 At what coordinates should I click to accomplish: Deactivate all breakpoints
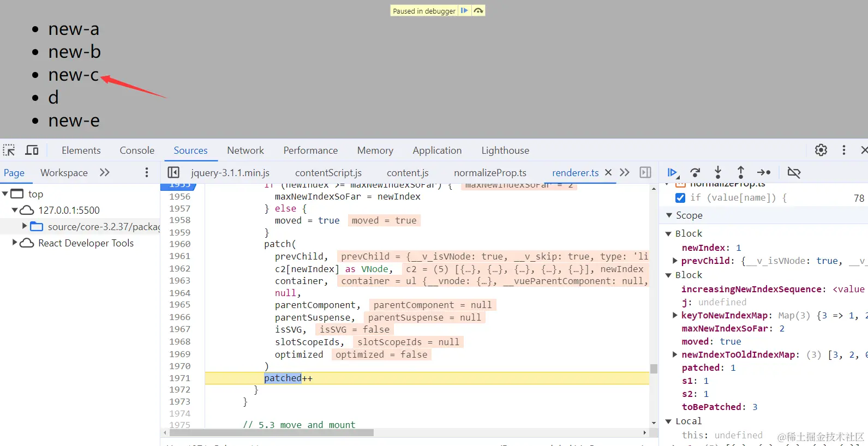(x=794, y=172)
